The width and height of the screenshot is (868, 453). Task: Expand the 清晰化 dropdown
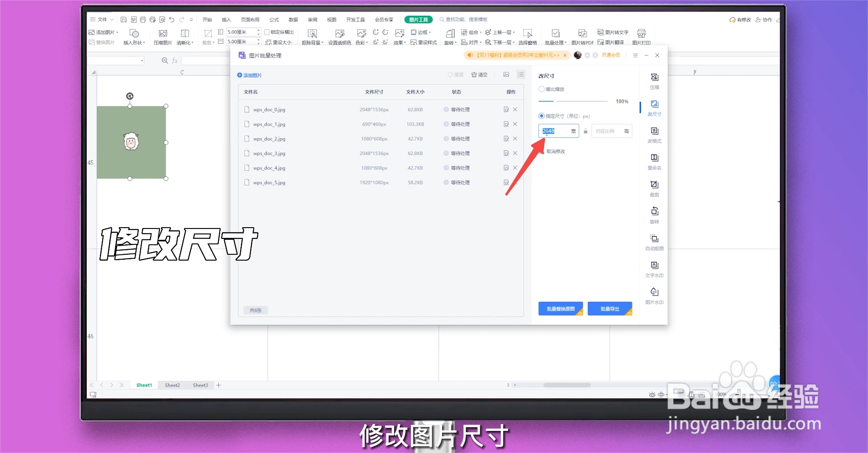tap(193, 43)
